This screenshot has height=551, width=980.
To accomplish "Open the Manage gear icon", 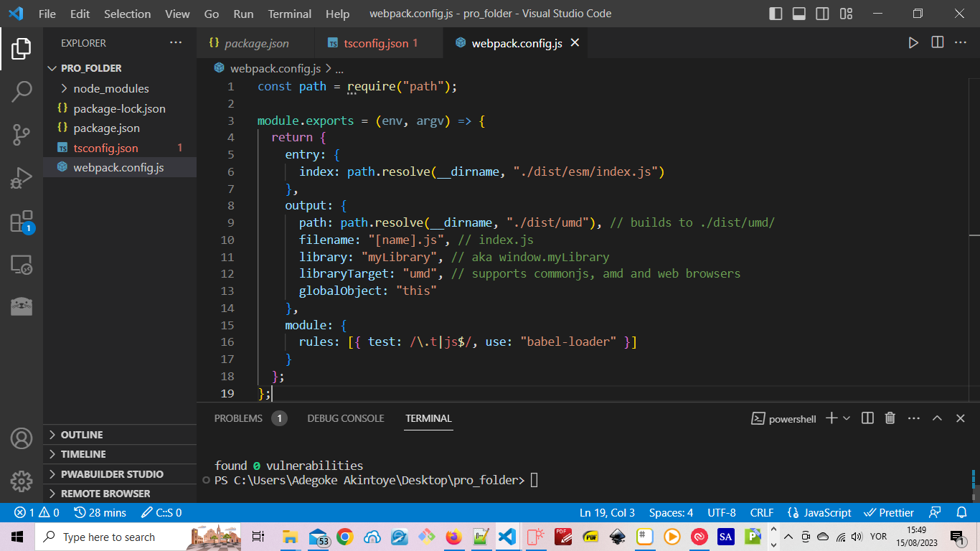I will [22, 481].
